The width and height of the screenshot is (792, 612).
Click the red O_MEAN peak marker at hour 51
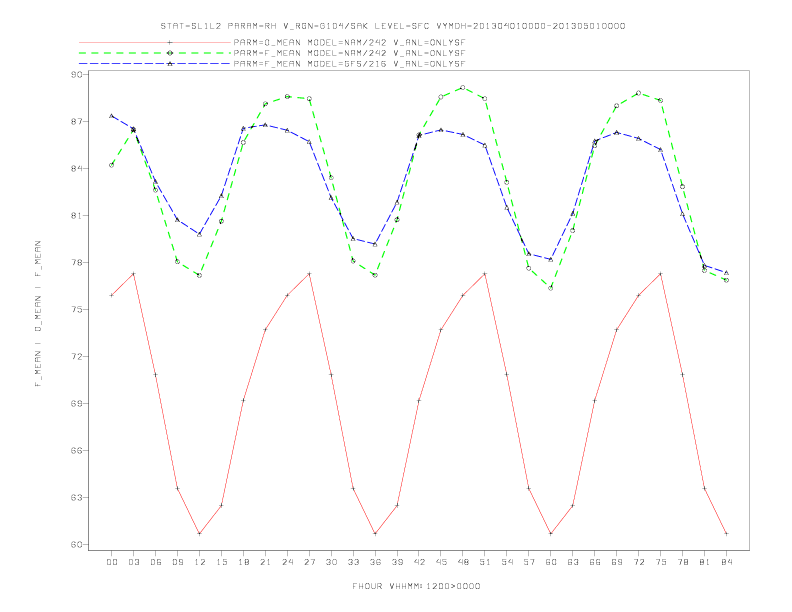485,274
